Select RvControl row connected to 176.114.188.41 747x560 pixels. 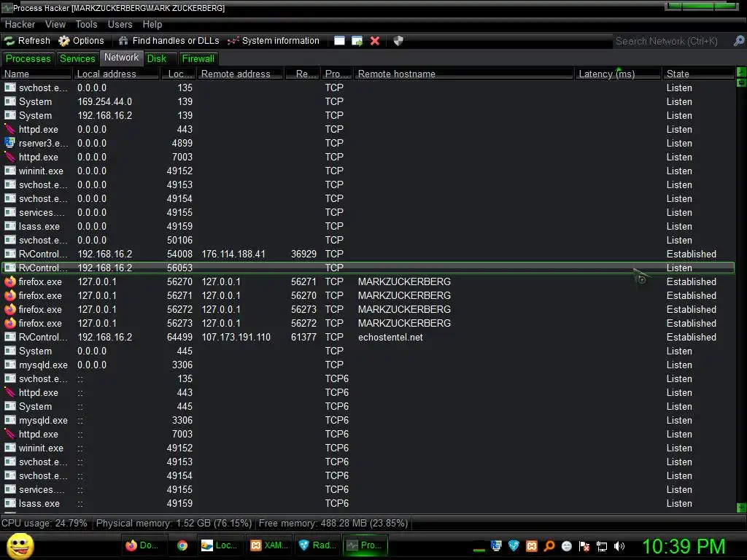click(368, 254)
